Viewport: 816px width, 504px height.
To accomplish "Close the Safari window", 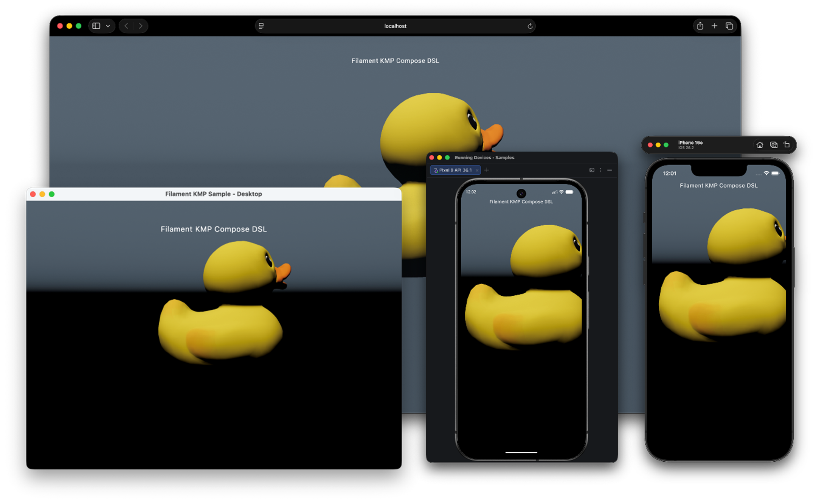I will pyautogui.click(x=60, y=26).
